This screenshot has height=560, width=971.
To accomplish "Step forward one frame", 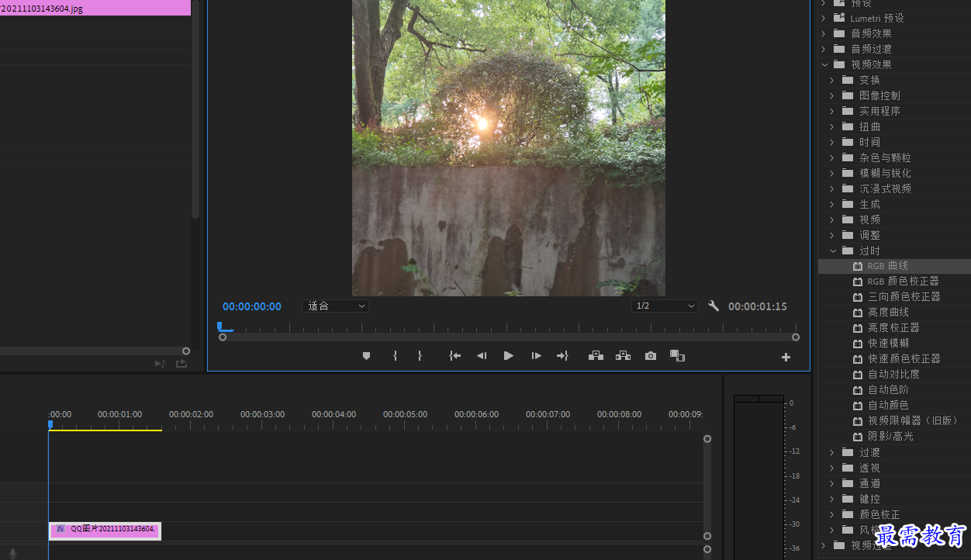I will coord(536,356).
